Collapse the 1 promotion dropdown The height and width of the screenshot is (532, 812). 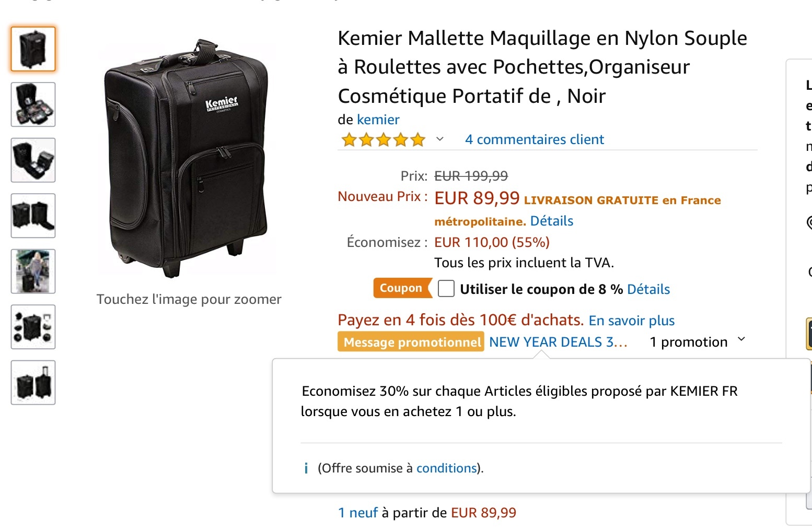(x=741, y=340)
